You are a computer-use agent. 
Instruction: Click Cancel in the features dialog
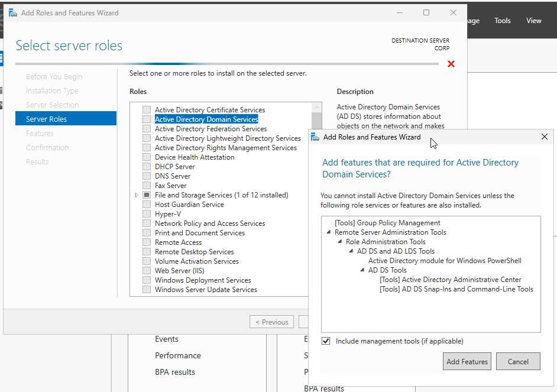tap(518, 361)
